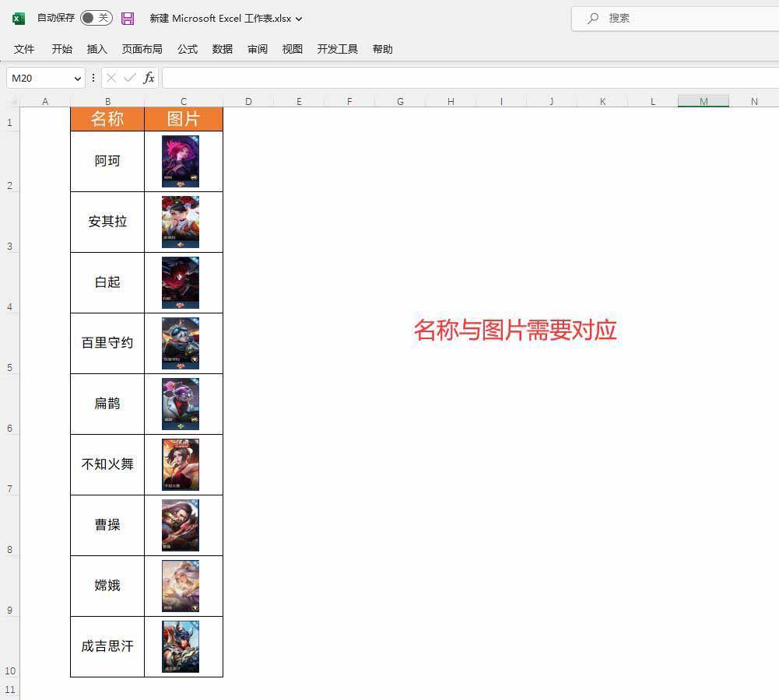Select the 百里守约 character picture

(x=181, y=343)
